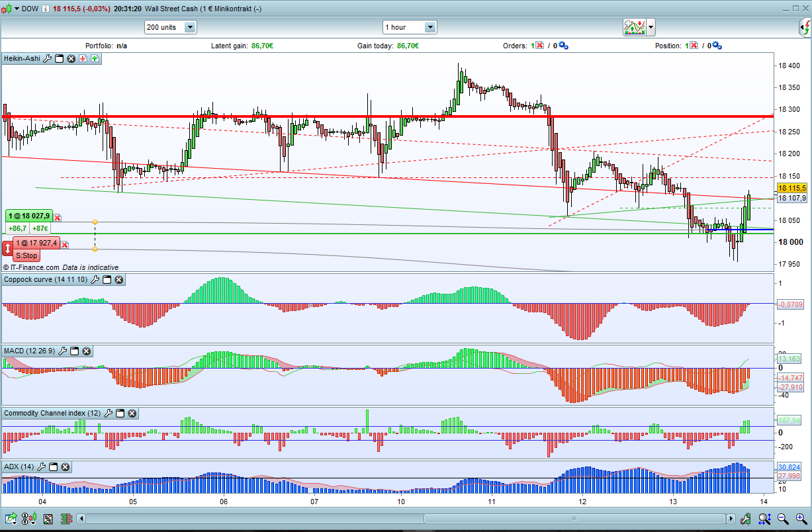Open MACD indicator settings wrench
The image size is (812, 532).
[62, 351]
